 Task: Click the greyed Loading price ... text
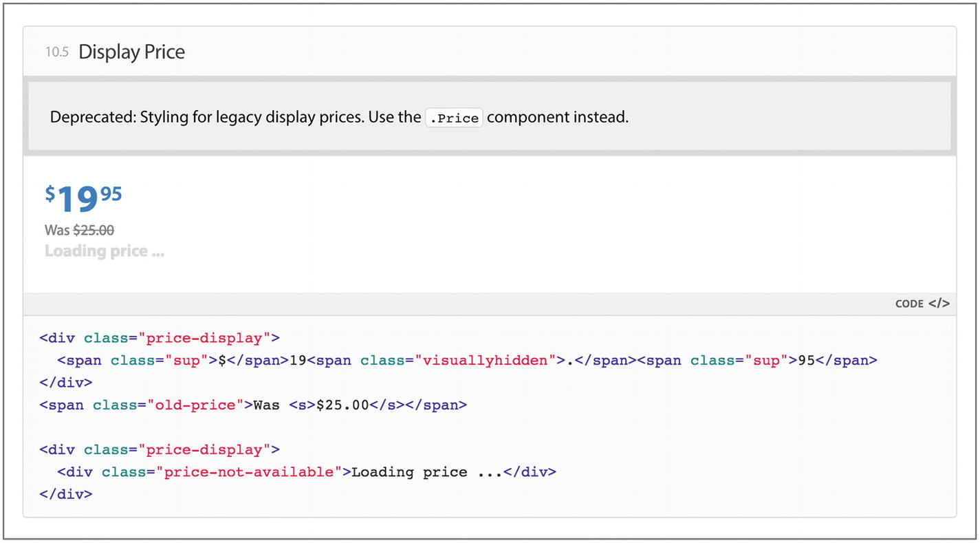tap(105, 251)
